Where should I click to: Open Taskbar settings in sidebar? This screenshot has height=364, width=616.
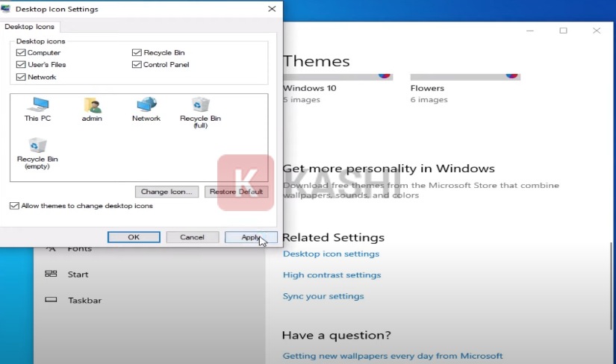coord(84,301)
